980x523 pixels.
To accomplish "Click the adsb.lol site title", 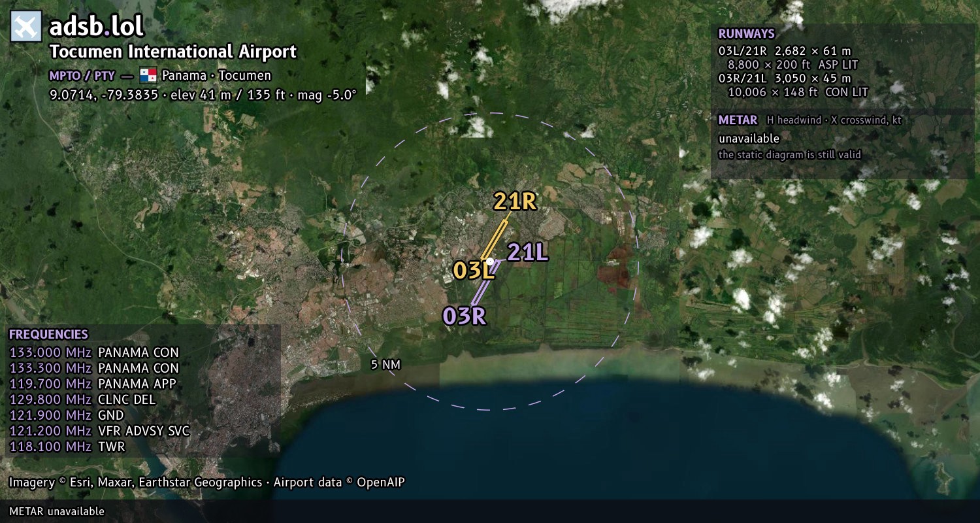I will [96, 27].
